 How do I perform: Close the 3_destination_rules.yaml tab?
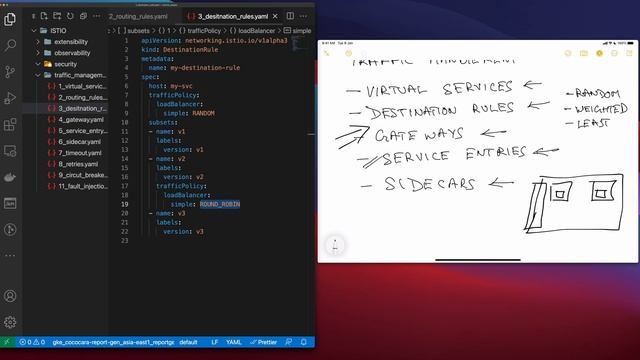pos(275,16)
